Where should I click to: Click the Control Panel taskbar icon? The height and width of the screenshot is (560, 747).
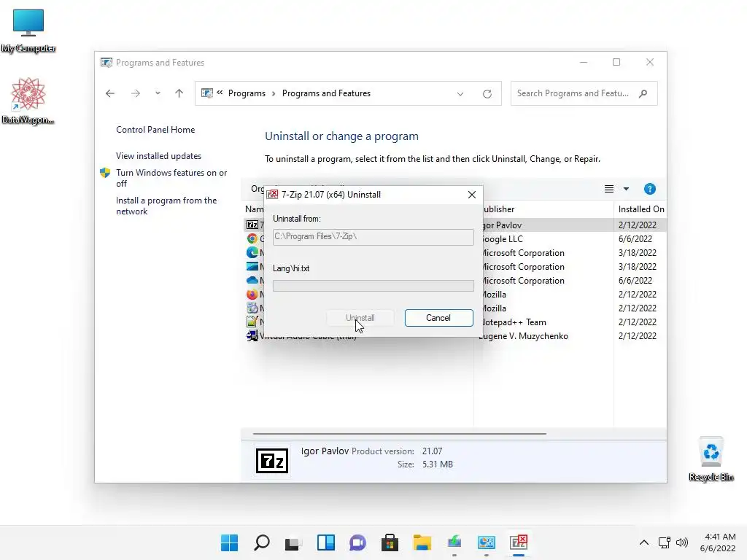click(x=487, y=542)
